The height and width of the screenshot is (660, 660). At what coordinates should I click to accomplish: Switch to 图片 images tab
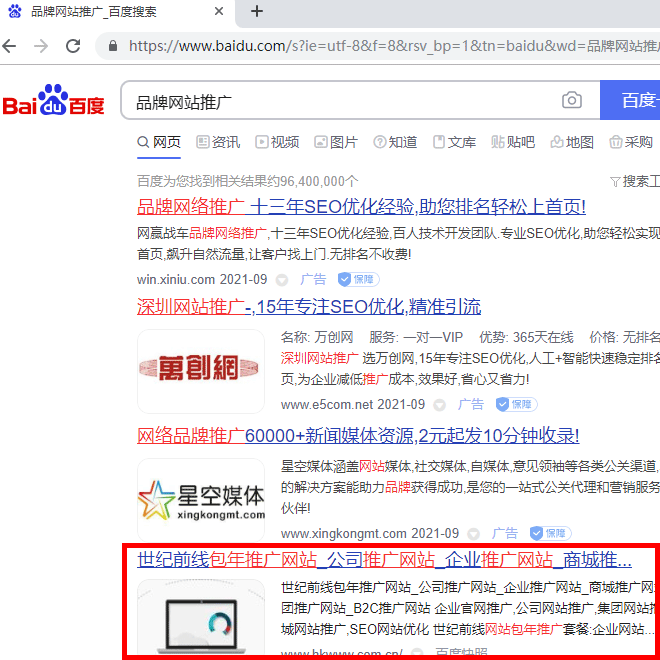(x=336, y=142)
